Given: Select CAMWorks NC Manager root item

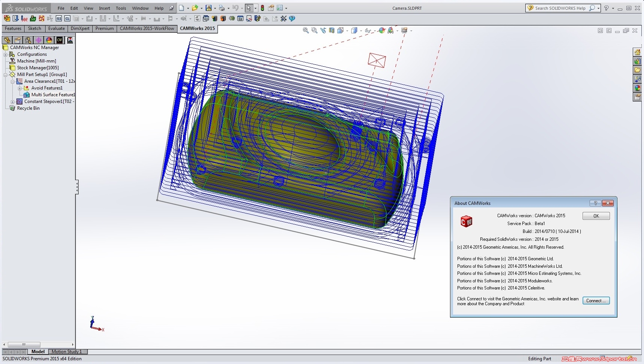Looking at the screenshot, I should [x=34, y=48].
